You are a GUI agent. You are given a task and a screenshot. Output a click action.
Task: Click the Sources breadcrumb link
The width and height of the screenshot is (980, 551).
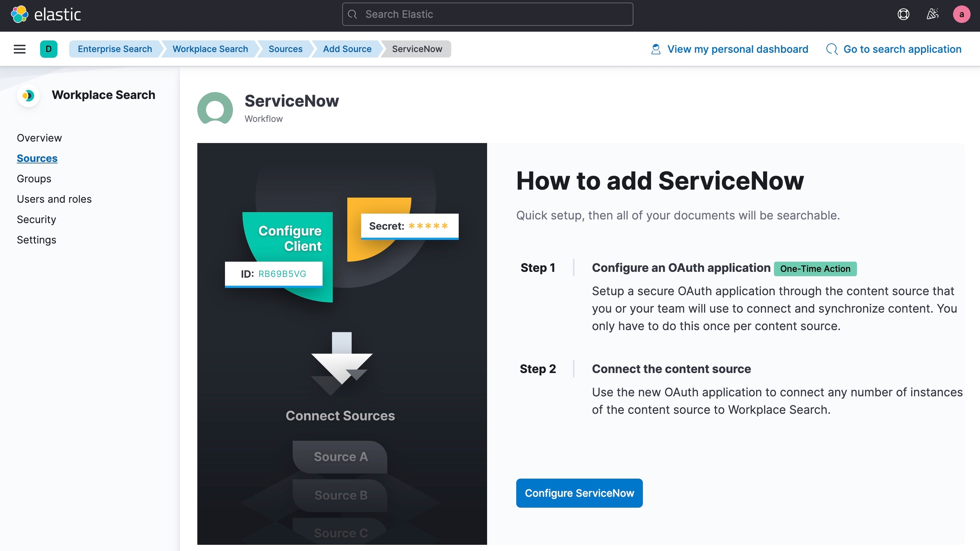point(285,48)
